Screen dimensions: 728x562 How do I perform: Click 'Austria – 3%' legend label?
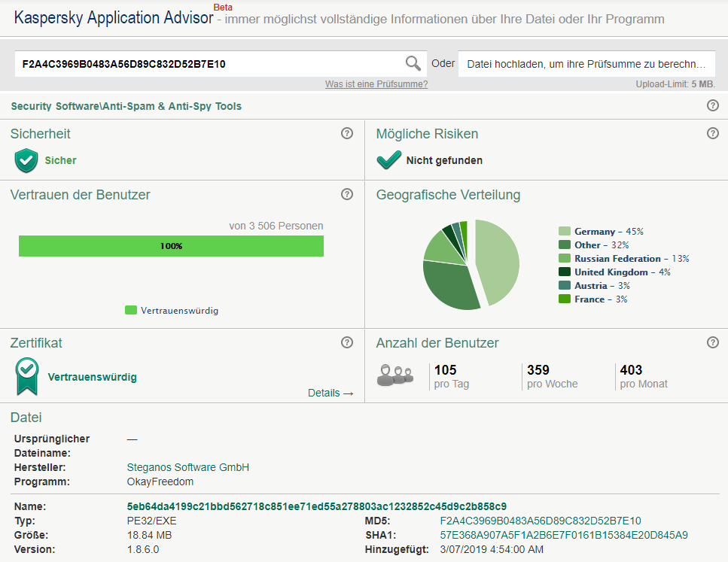pos(602,285)
